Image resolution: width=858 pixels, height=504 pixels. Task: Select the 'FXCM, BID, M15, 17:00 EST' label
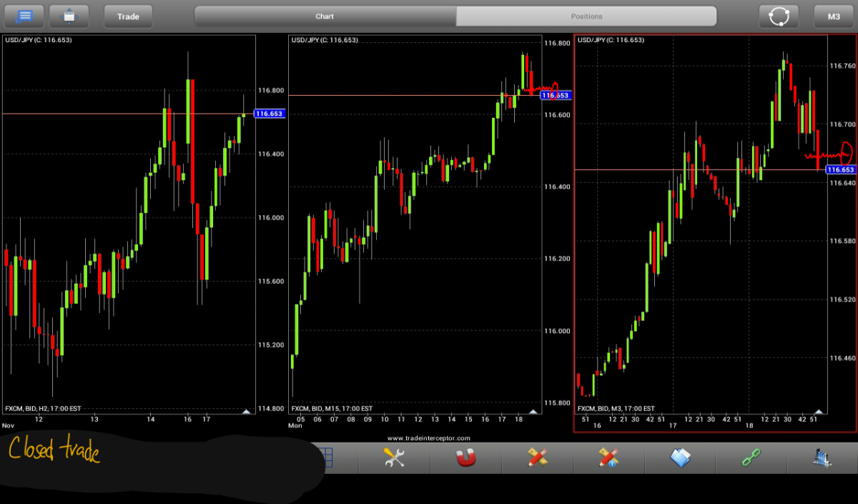pos(332,409)
